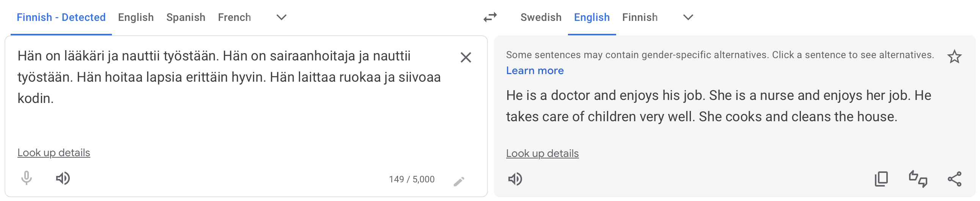This screenshot has width=980, height=201.
Task: Expand more source languages list
Action: (281, 17)
